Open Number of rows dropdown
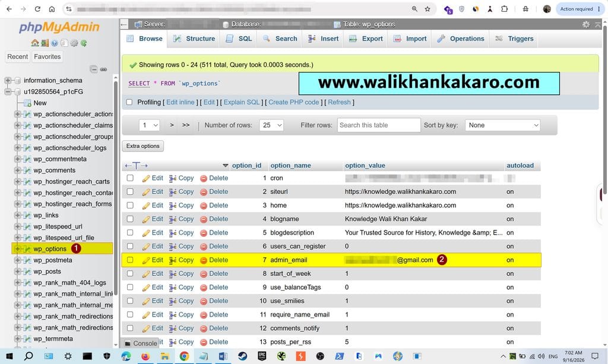Screen dimensions: 608x364 pyautogui.click(x=271, y=125)
